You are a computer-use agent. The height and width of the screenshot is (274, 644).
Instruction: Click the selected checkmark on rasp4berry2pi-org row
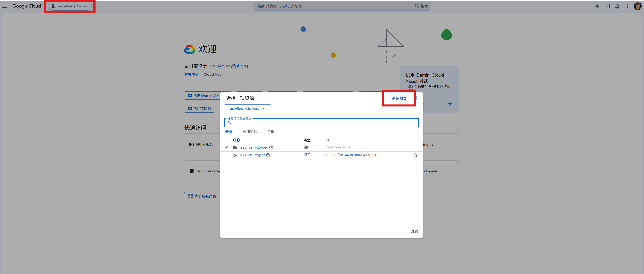[226, 147]
